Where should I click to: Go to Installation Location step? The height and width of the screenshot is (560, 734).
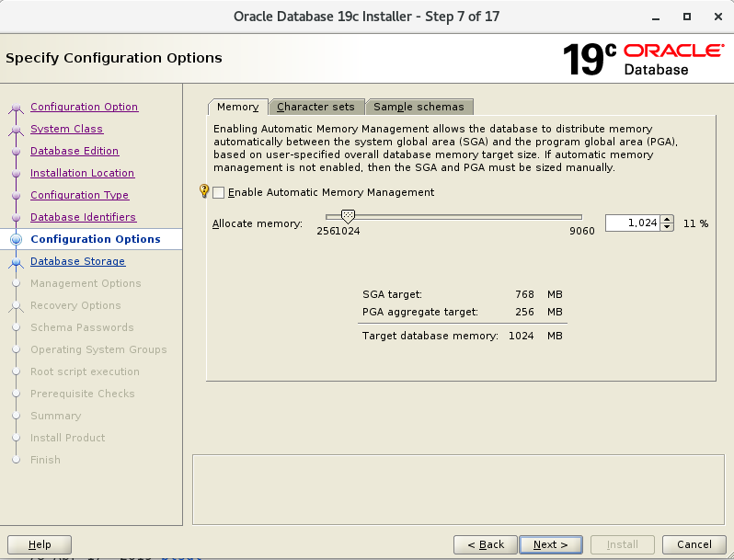pos(83,173)
